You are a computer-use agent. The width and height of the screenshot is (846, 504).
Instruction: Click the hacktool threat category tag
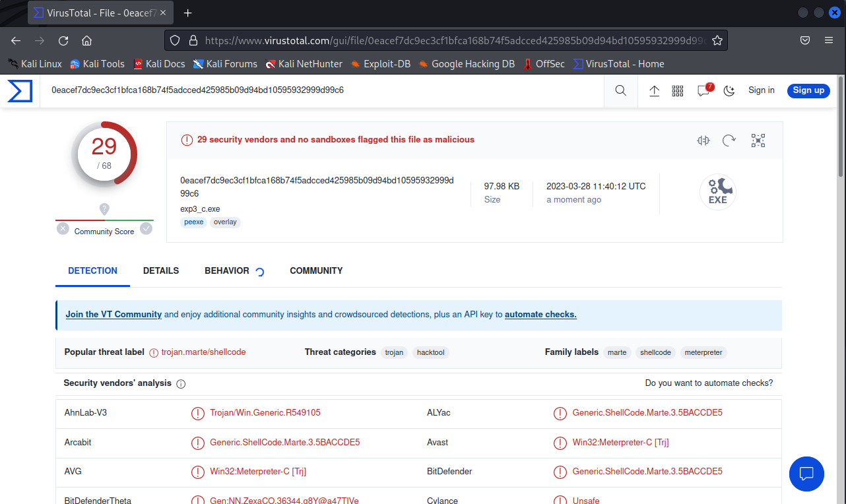tap(431, 352)
